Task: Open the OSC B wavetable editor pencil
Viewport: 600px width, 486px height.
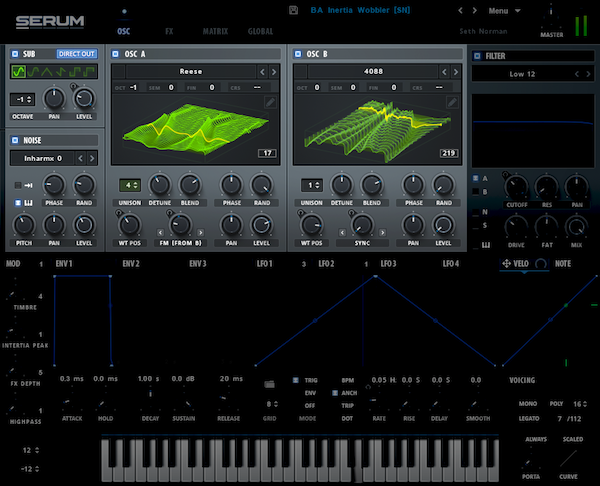Action: [452, 102]
